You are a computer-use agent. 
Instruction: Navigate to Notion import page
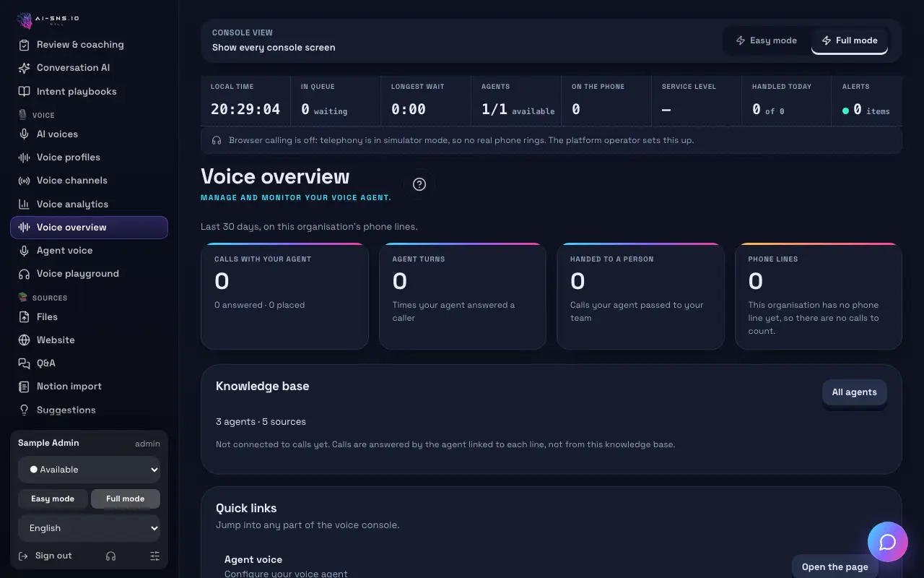90,387
